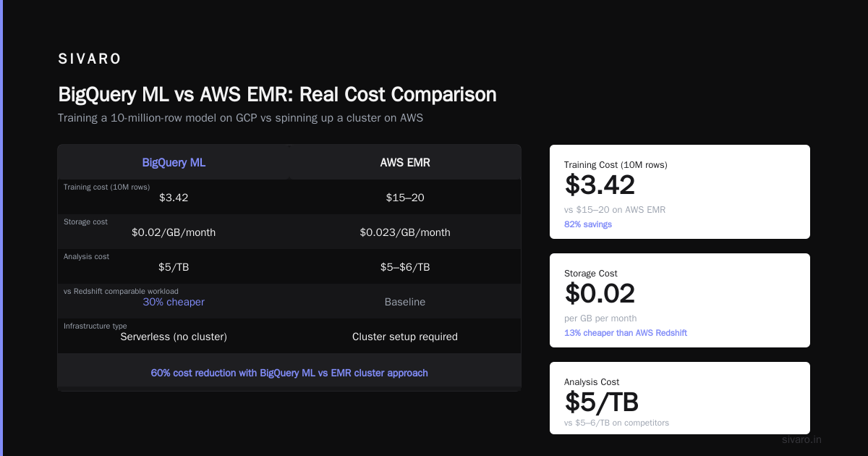This screenshot has height=456, width=868.
Task: Select the BigQuery ML column header
Action: (174, 163)
